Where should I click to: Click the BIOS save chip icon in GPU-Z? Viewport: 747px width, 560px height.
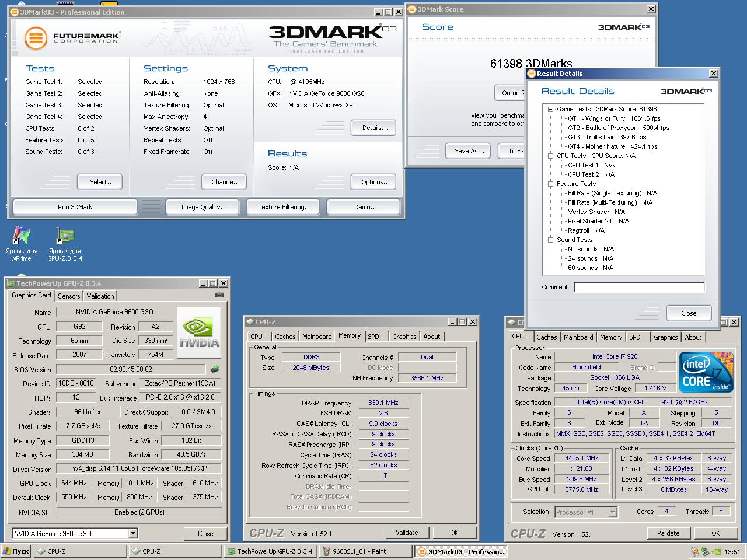point(215,369)
